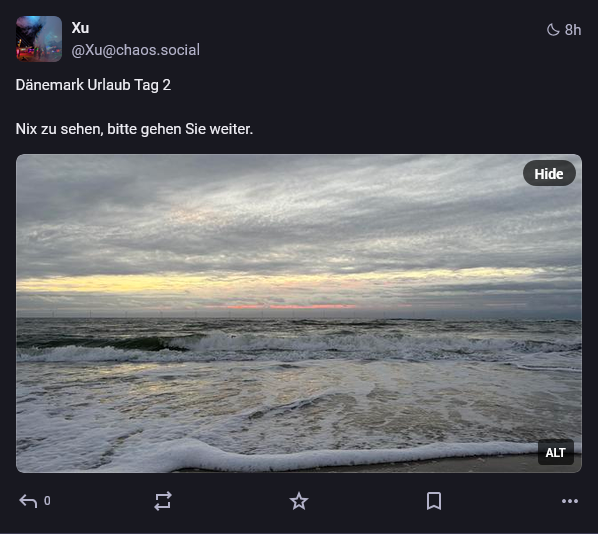This screenshot has height=534, width=598.
Task: Open the three-dot more menu
Action: pyautogui.click(x=570, y=501)
